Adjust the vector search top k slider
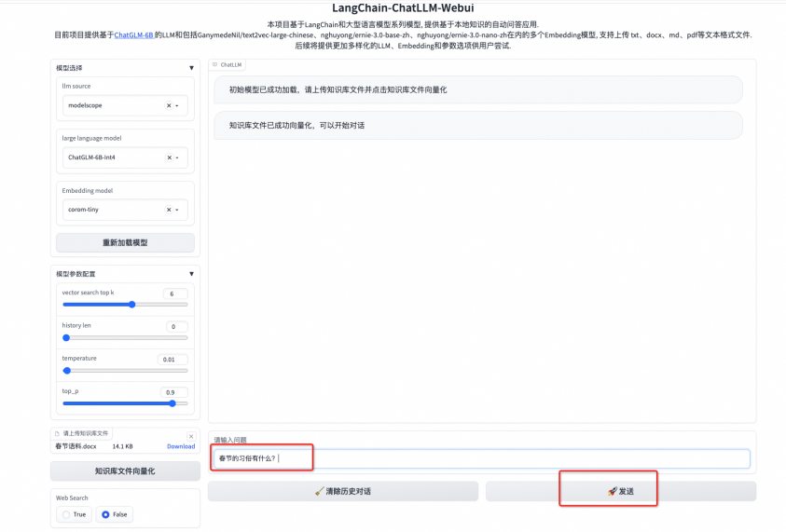This screenshot has width=786, height=532. pos(125,305)
